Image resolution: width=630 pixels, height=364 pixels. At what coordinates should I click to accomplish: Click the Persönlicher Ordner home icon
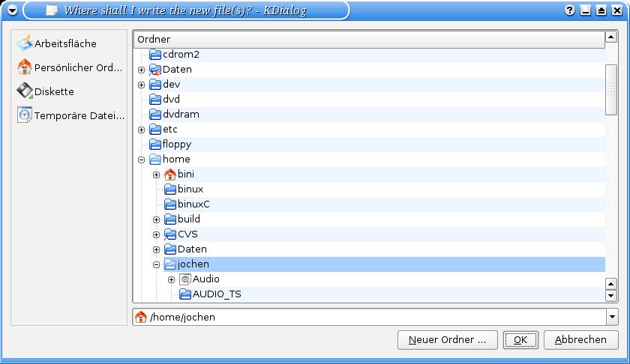(25, 67)
